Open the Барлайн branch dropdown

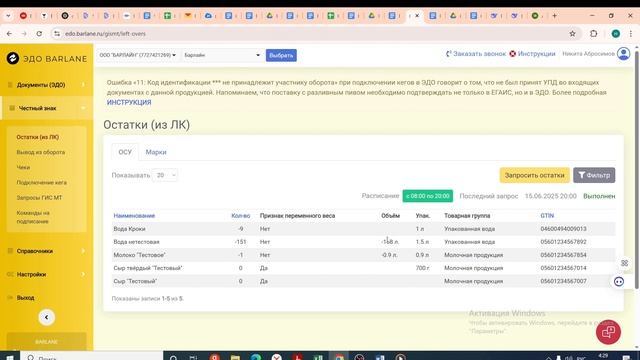(x=222, y=55)
